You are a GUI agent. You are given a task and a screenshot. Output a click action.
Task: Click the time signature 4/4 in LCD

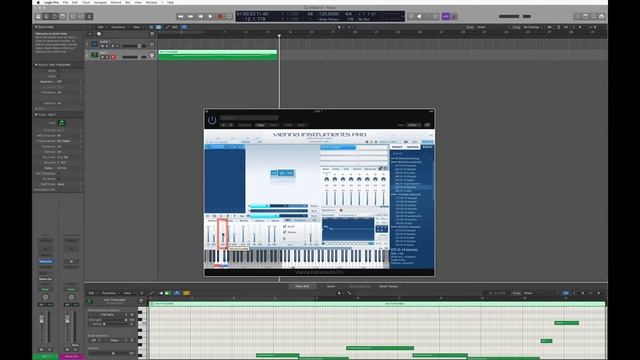[x=348, y=14]
